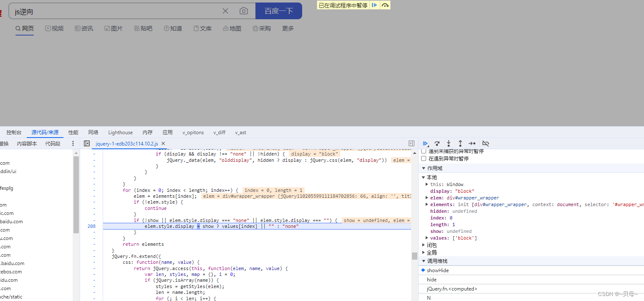
Task: Click the 百度一下 search button
Action: [279, 11]
